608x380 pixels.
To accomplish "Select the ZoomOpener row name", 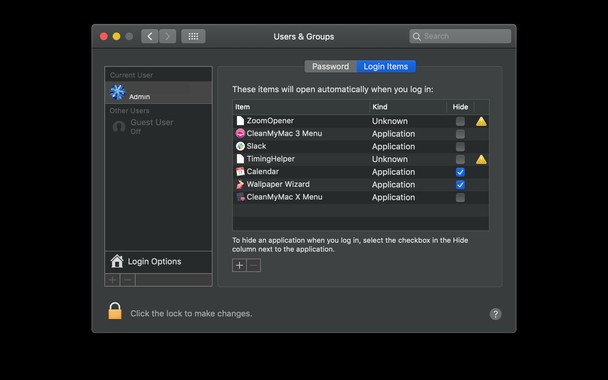I will 270,121.
